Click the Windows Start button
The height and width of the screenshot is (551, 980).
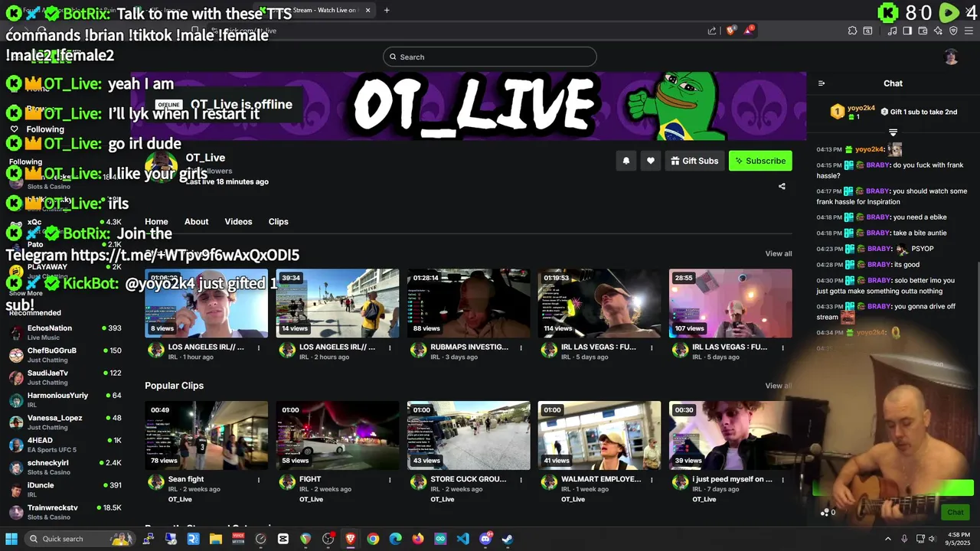(x=11, y=539)
